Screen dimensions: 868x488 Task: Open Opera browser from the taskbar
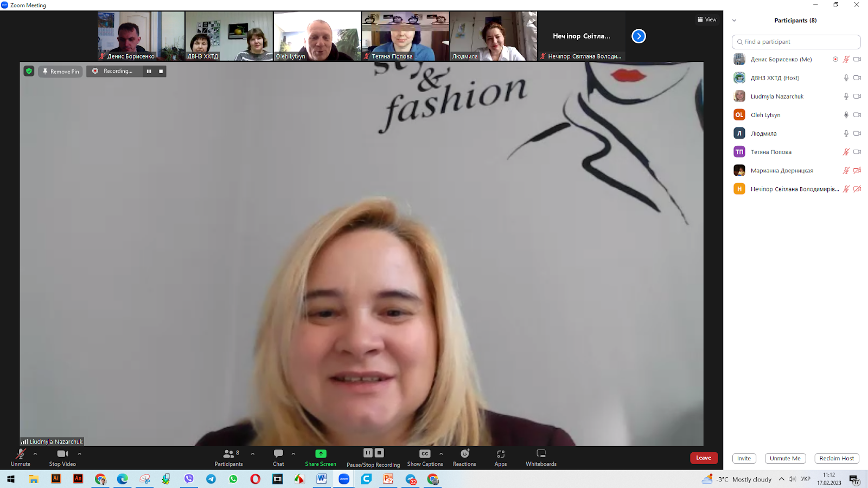coord(256,479)
